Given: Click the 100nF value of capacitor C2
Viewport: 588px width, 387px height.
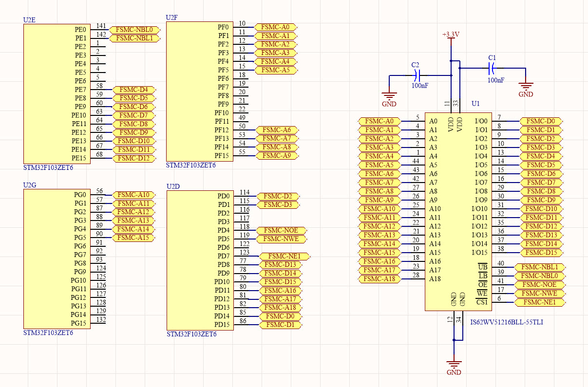Looking at the screenshot, I should (x=419, y=86).
